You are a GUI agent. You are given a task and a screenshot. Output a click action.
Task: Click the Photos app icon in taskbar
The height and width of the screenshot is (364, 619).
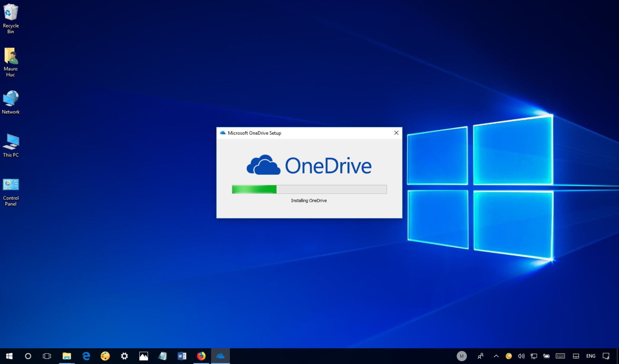tap(143, 356)
